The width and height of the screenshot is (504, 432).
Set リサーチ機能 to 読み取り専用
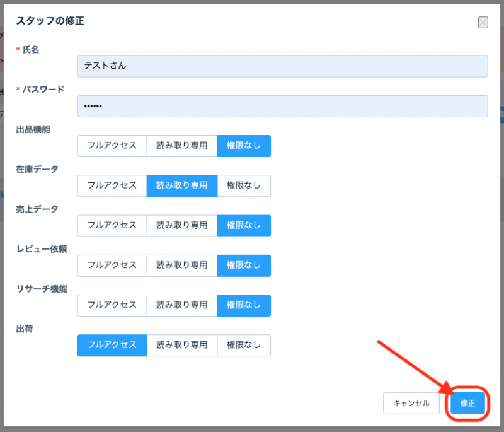182,306
